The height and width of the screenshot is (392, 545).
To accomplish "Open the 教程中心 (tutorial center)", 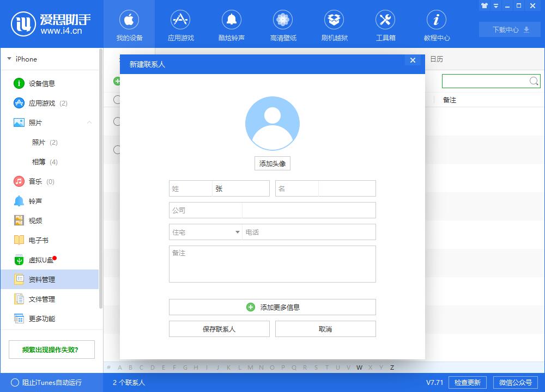I will (x=436, y=24).
